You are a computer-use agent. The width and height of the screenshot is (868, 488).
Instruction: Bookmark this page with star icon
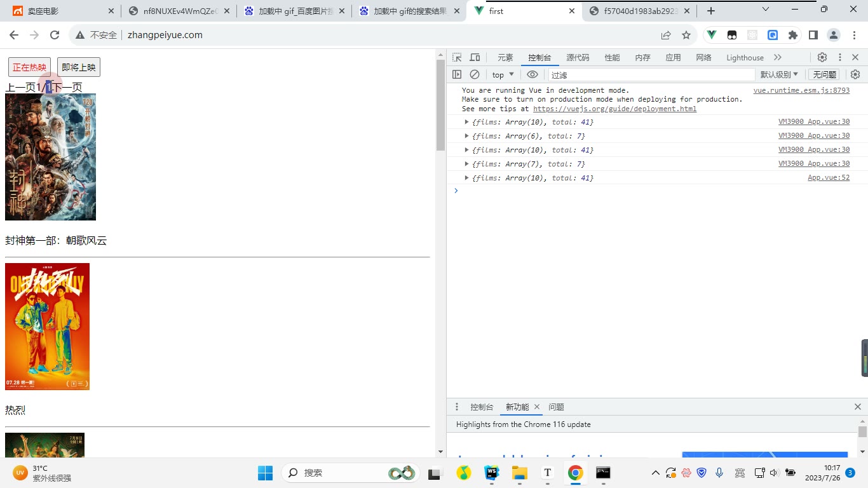[686, 35]
